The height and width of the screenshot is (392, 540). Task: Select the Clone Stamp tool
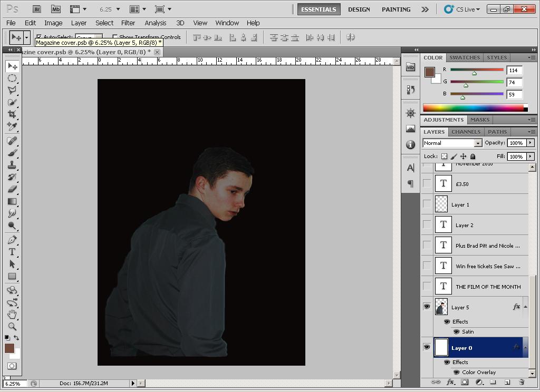click(12, 165)
